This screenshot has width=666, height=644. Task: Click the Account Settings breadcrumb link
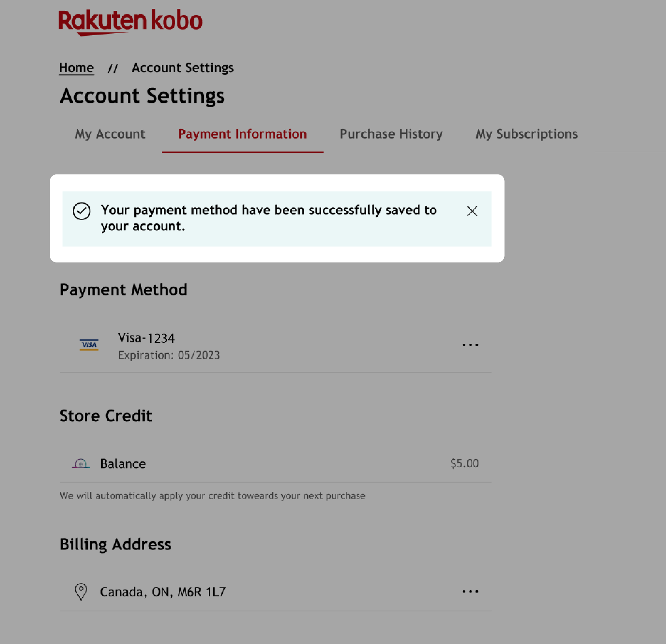pos(182,67)
